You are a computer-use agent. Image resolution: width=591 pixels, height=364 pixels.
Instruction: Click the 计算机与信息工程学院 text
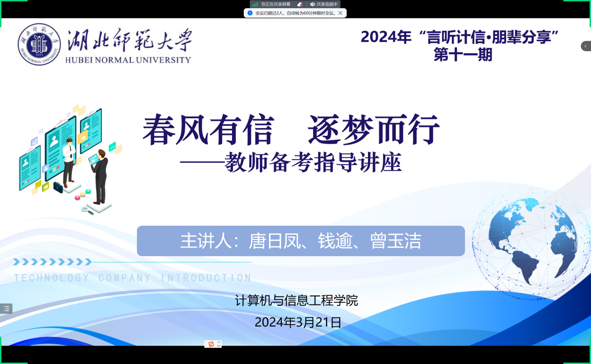pyautogui.click(x=296, y=300)
